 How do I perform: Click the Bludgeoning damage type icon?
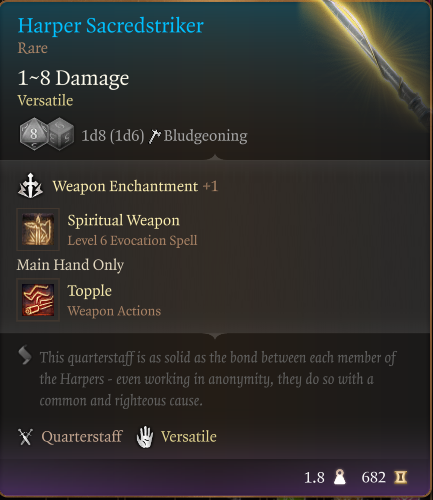click(x=154, y=136)
